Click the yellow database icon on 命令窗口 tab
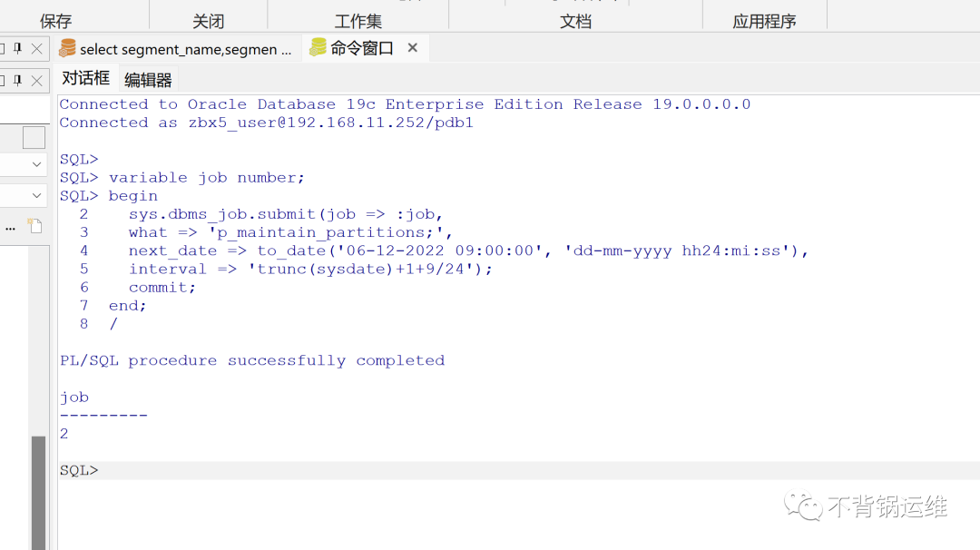Screen dimensions: 980x550 point(318,47)
